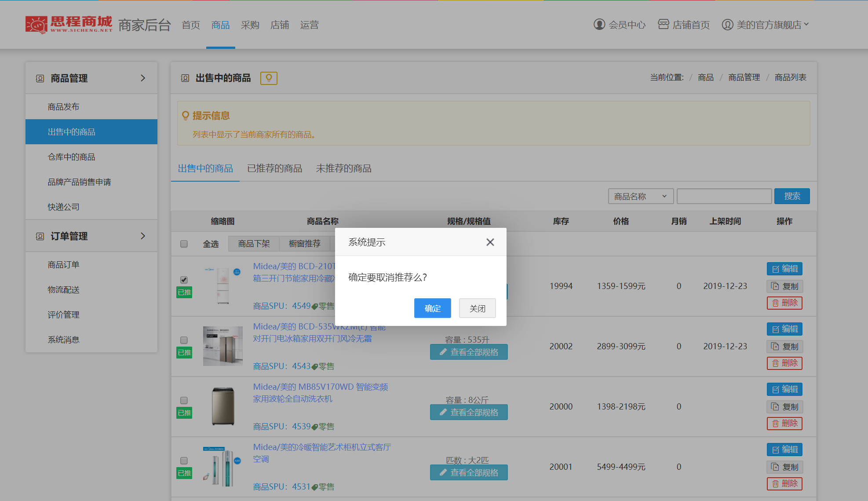
Task: Expand the 订单管理 sidebar chevron
Action: [143, 236]
